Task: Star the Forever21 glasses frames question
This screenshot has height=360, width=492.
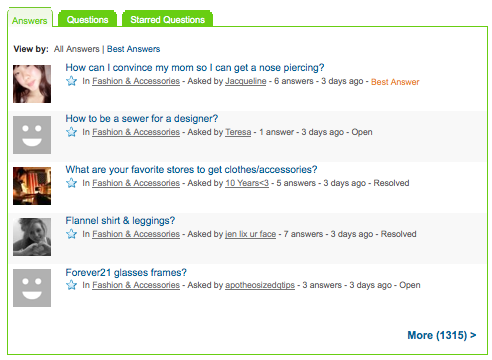Action: 71,285
